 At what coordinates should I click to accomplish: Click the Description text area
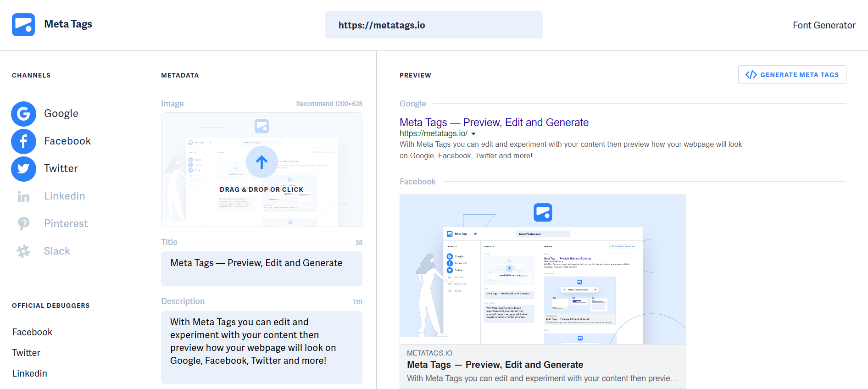coord(262,347)
